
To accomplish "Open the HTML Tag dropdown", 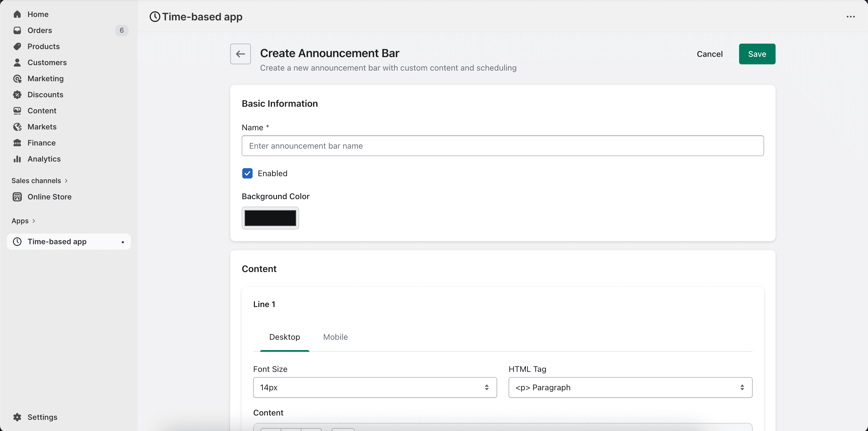I will point(630,388).
